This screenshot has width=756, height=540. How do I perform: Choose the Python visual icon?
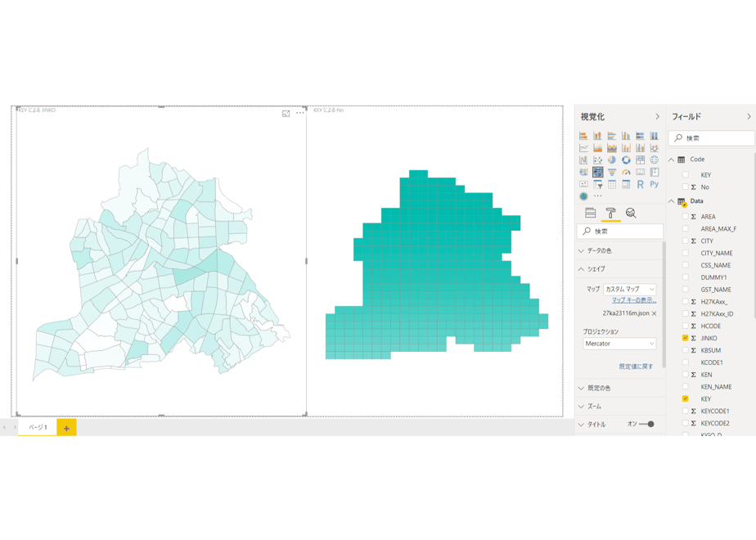click(655, 184)
